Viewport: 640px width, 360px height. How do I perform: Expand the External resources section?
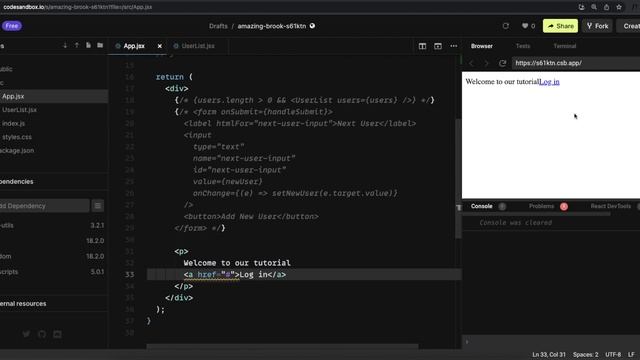coord(54,304)
